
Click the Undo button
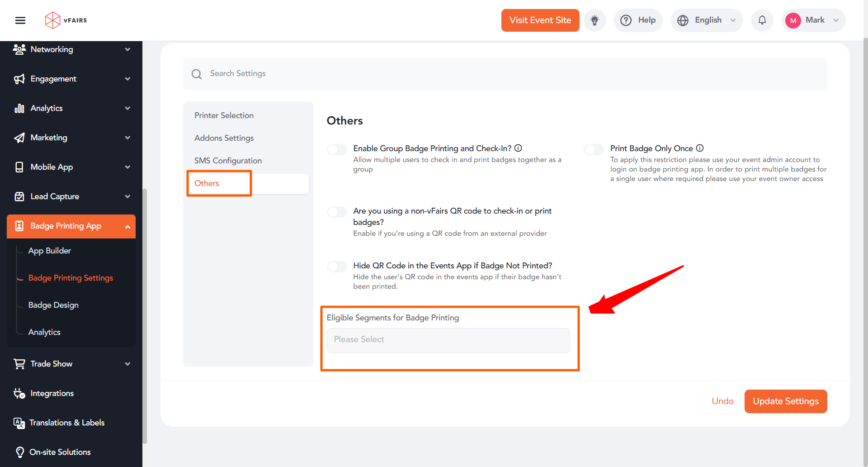[x=722, y=401]
